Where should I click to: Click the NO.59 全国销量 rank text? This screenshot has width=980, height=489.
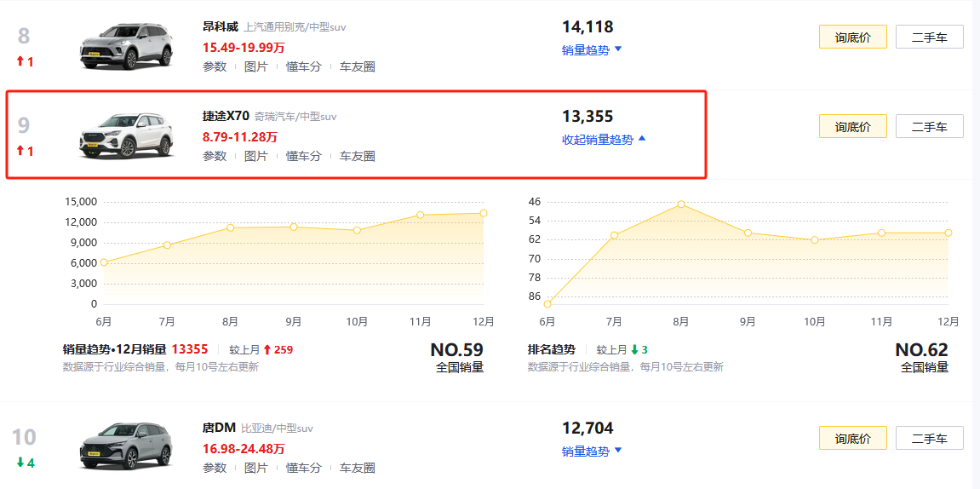[457, 357]
